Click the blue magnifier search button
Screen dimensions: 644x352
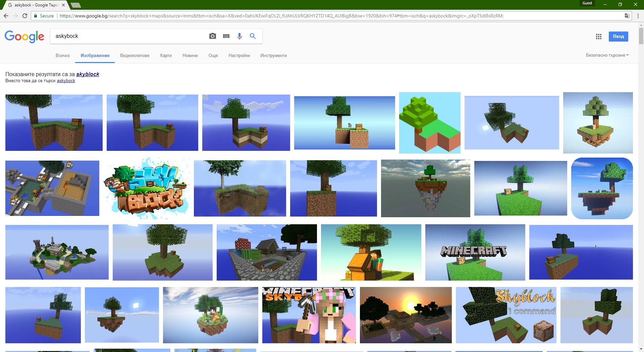(253, 36)
